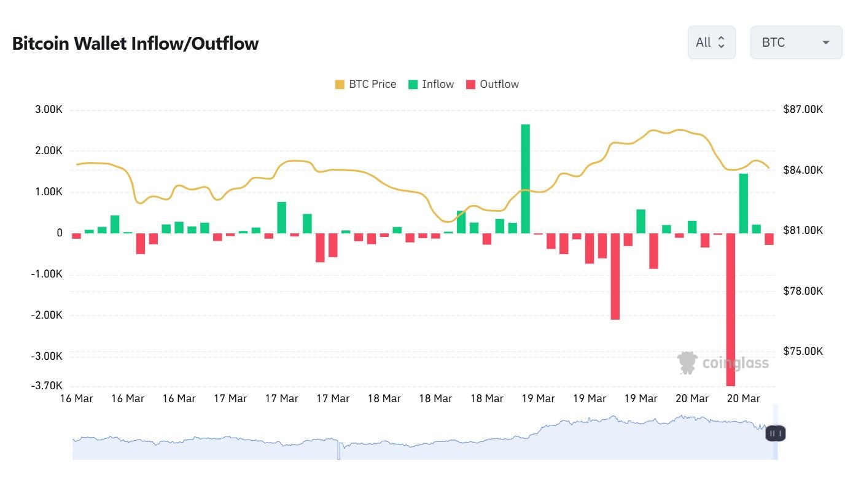Click the tallest green inflow bar

click(525, 178)
